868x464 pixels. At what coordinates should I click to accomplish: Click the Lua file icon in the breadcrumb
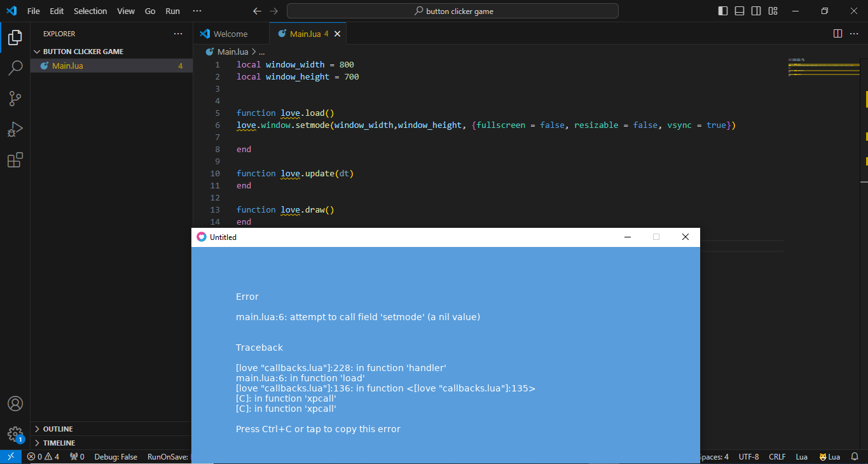[209, 52]
